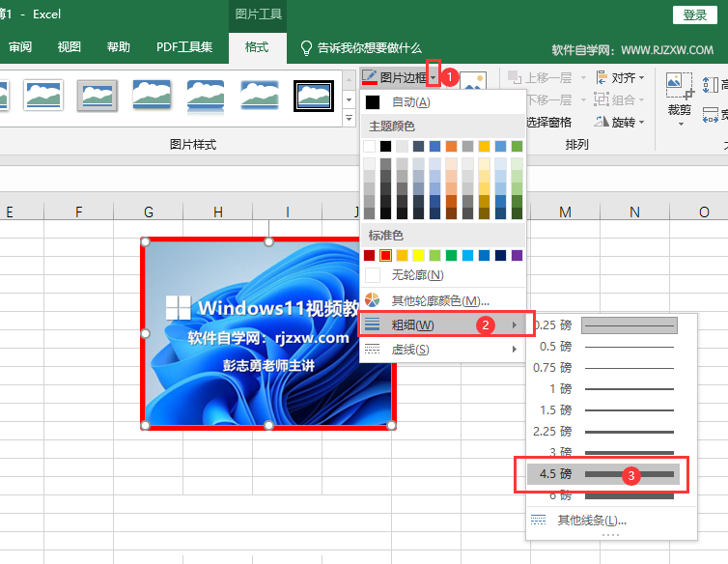Screen dimensions: 728x564
Task: Pick the green standard color swatch
Action: [x=451, y=255]
